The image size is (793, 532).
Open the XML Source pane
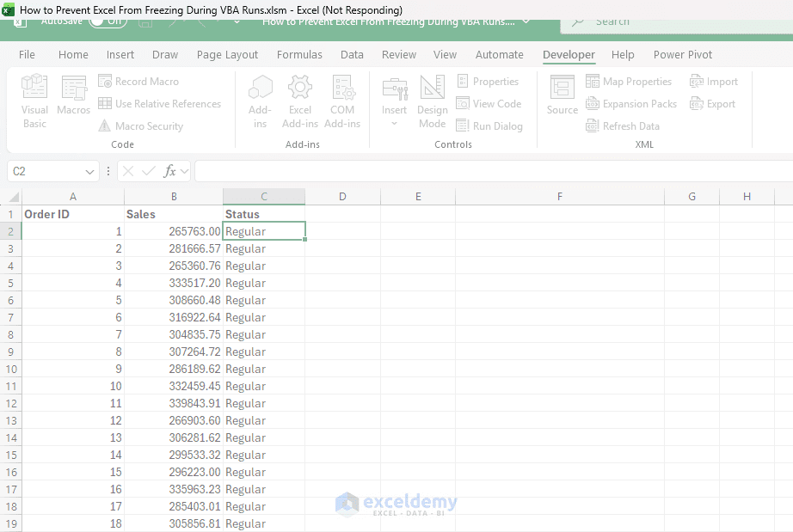(562, 95)
